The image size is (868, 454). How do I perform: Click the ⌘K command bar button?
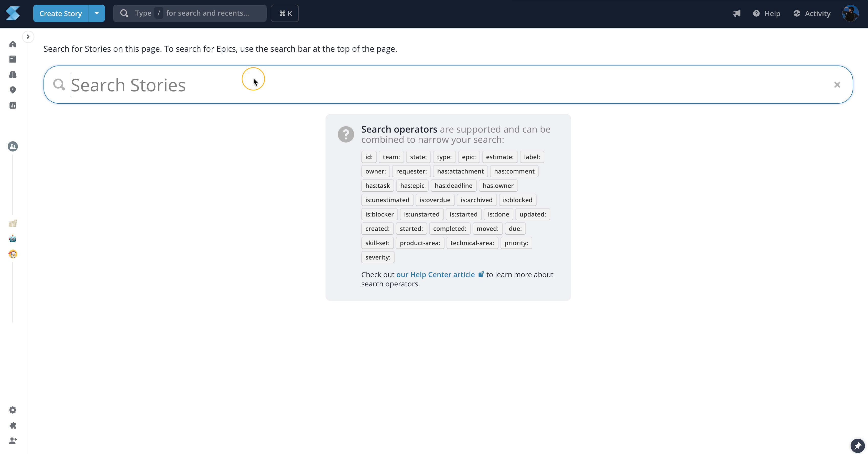(285, 14)
